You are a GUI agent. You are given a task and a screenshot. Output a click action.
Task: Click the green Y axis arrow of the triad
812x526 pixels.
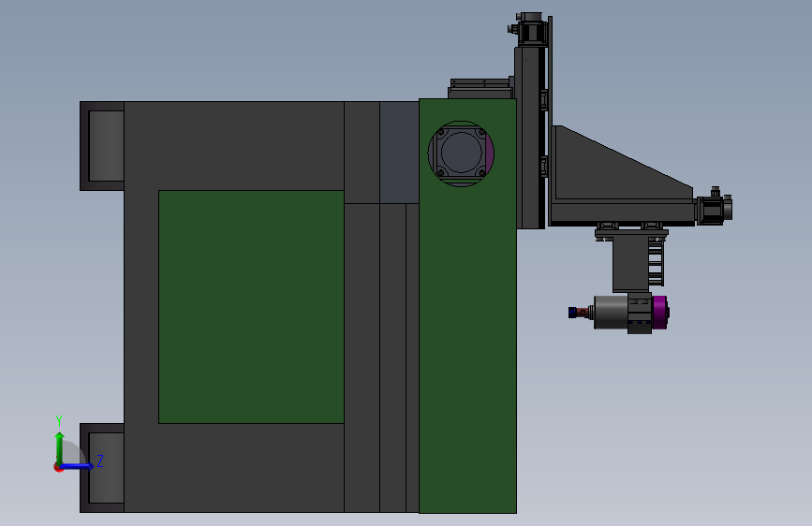[x=60, y=447]
